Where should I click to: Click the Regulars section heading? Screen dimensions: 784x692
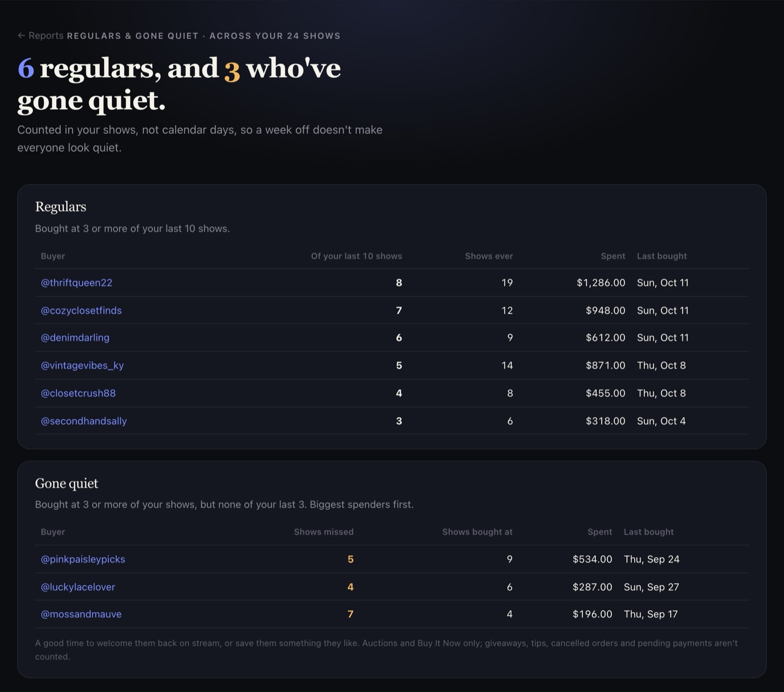[x=60, y=207]
